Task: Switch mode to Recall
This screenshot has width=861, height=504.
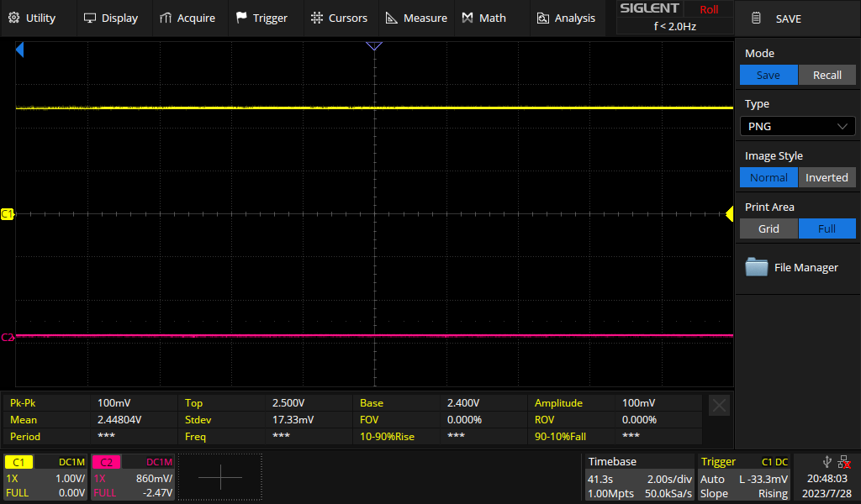Action: click(x=827, y=75)
